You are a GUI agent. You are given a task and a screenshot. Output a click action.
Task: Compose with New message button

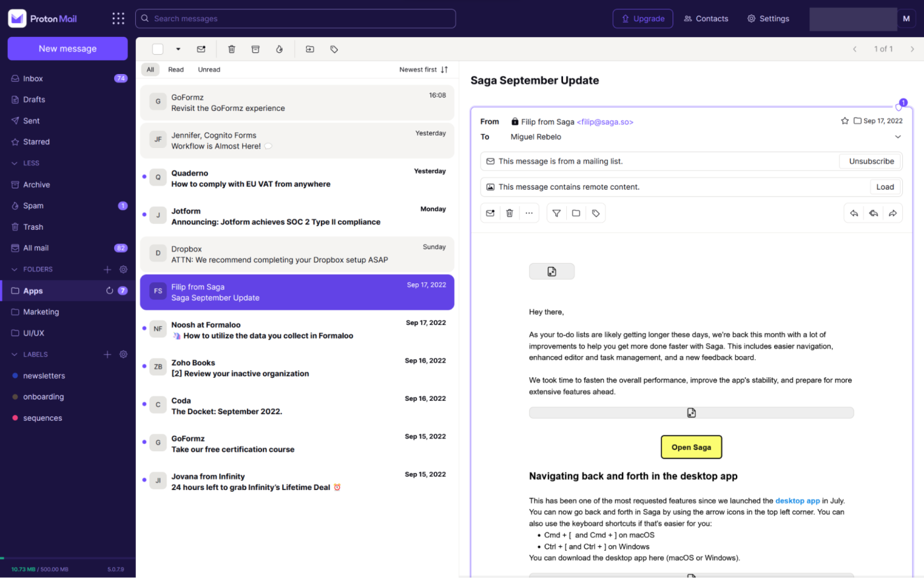67,48
